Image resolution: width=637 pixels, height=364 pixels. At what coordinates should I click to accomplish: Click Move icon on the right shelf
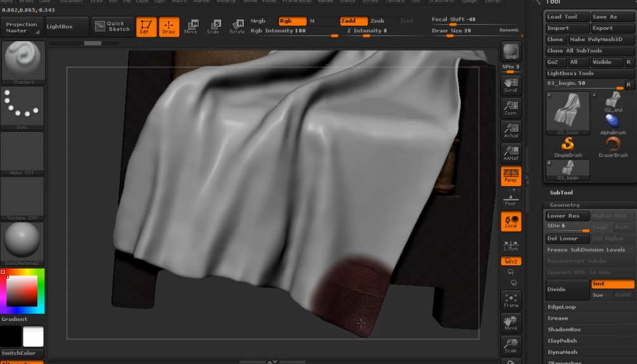coord(511,323)
